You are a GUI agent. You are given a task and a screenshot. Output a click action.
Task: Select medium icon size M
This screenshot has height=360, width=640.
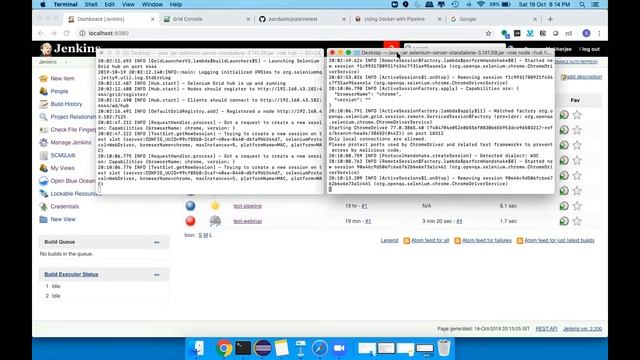(x=205, y=236)
